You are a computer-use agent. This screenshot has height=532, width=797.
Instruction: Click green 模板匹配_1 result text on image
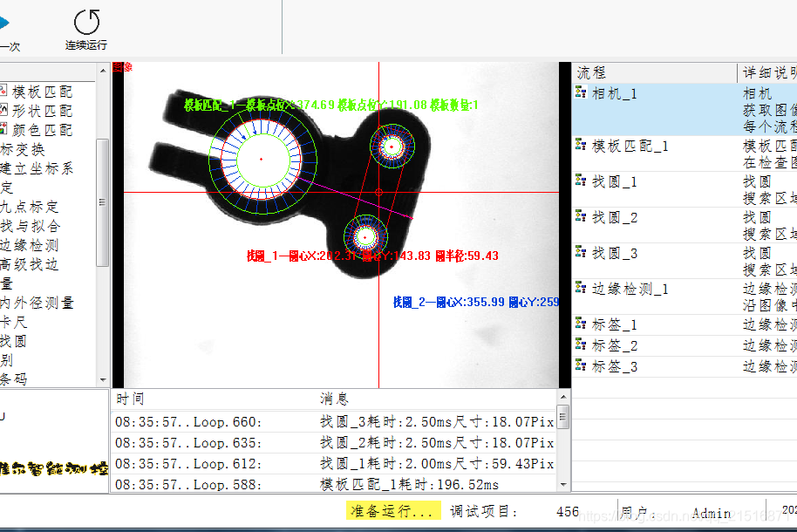(x=330, y=106)
